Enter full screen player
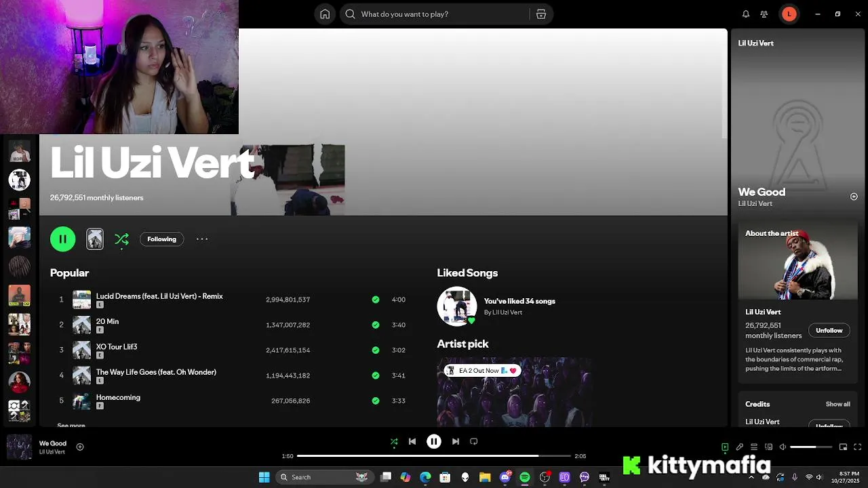This screenshot has width=868, height=488. coord(857,447)
